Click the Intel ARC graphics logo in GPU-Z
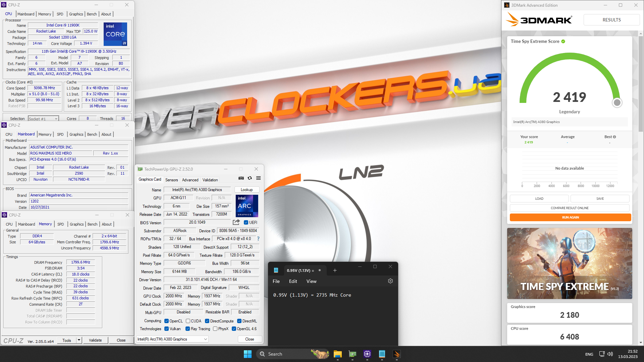The image size is (644, 362). click(x=247, y=206)
